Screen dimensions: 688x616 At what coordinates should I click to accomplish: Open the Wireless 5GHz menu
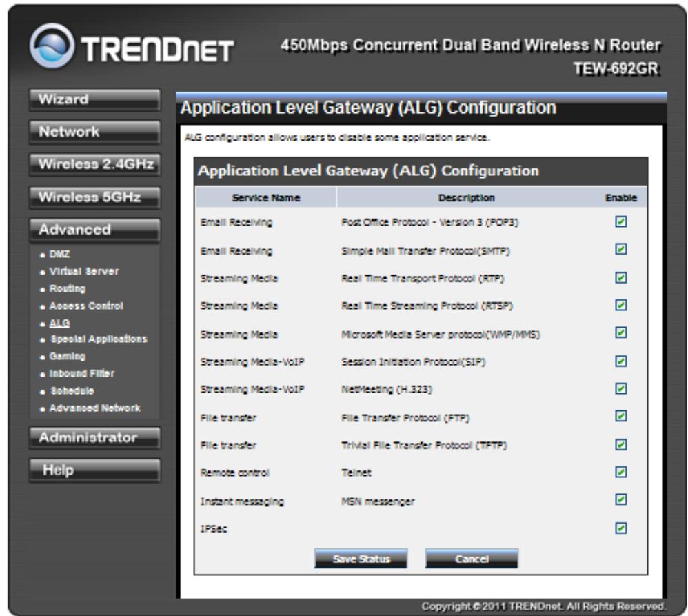tap(94, 197)
